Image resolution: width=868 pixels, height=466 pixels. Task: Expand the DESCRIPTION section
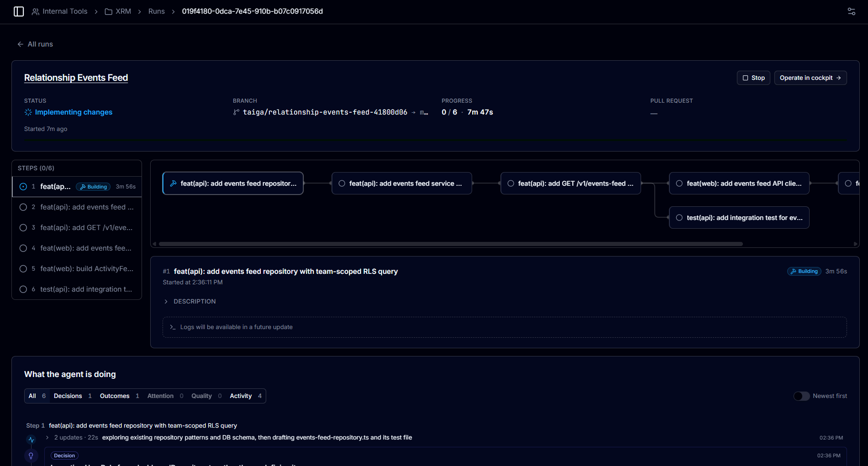[x=189, y=302]
